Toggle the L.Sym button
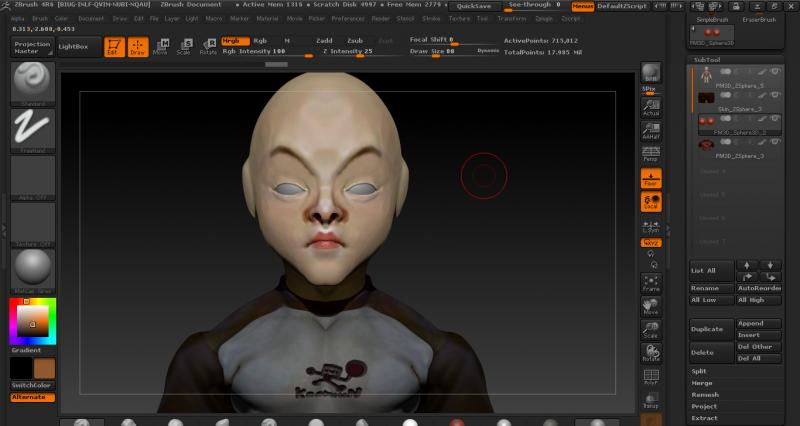Viewport: 800px width, 426px height. (x=651, y=227)
